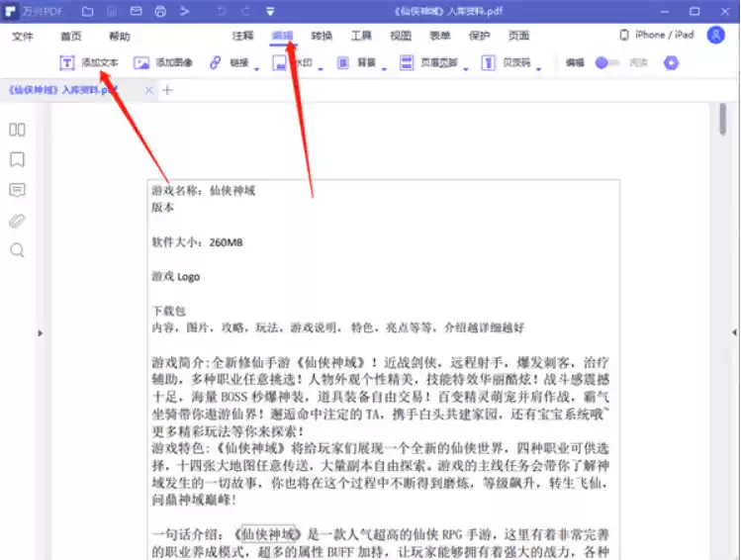Open the search panel in sidebar
741x560 pixels.
(17, 250)
